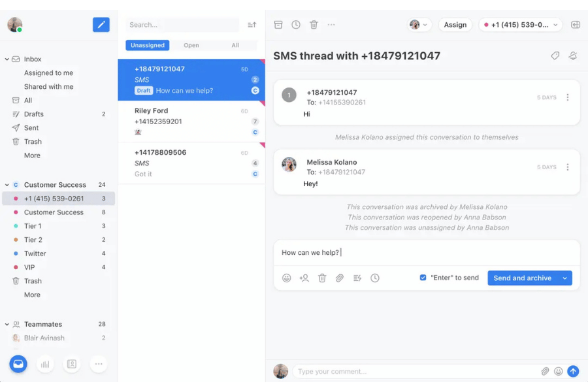
Task: Schedule send with the composer clock icon
Action: pyautogui.click(x=375, y=278)
